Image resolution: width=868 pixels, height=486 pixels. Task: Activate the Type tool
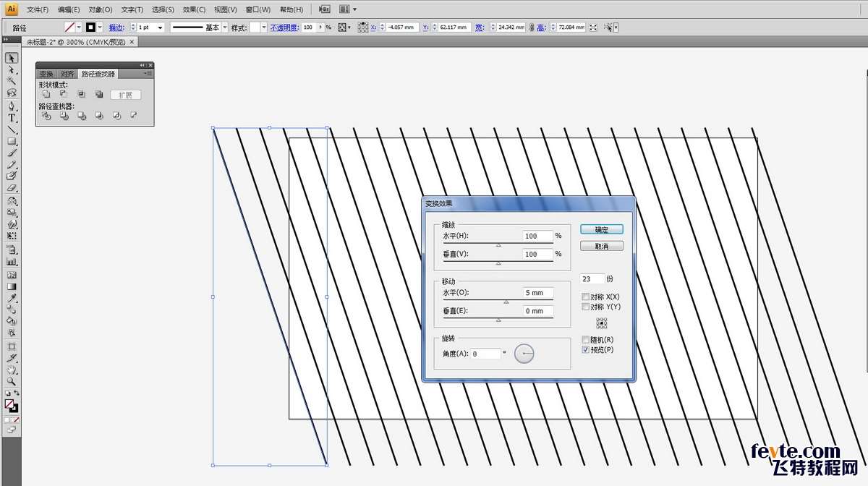click(12, 118)
